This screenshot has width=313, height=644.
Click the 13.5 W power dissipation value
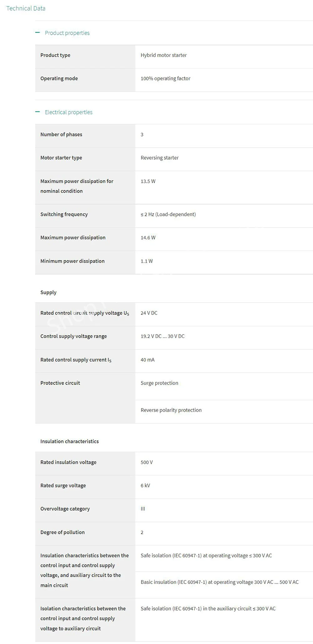tap(148, 181)
